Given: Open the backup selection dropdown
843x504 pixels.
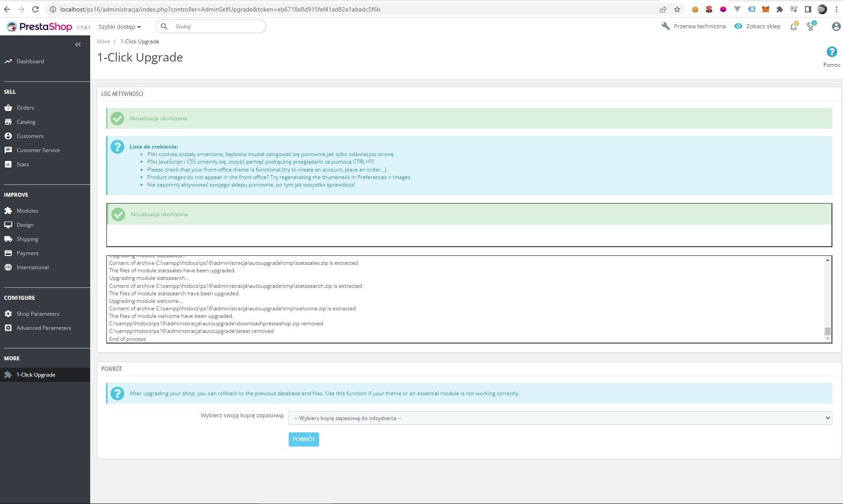Looking at the screenshot, I should [x=560, y=418].
